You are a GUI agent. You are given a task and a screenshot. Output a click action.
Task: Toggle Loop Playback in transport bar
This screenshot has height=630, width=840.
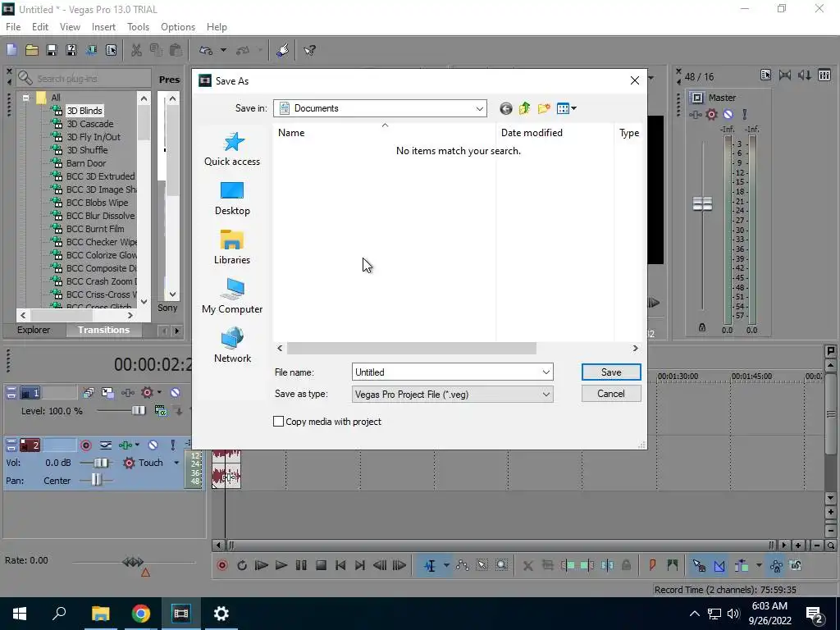click(242, 565)
